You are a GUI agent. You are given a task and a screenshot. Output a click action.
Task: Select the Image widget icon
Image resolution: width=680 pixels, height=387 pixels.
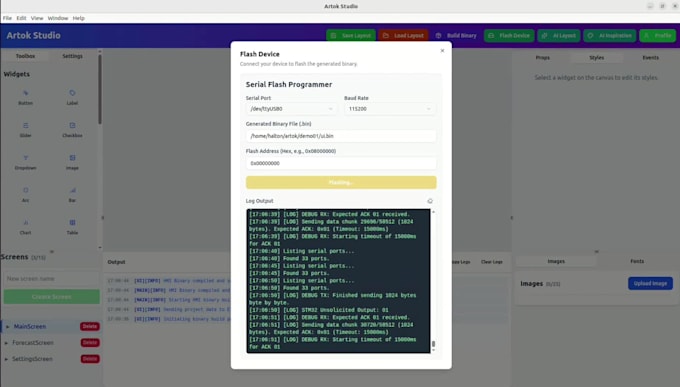pos(72,158)
